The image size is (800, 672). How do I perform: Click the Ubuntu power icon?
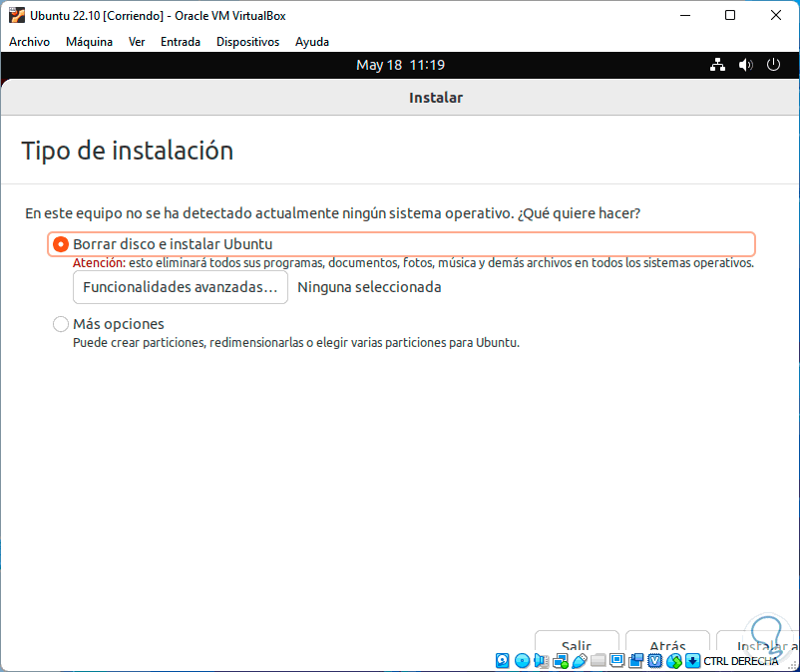point(773,65)
